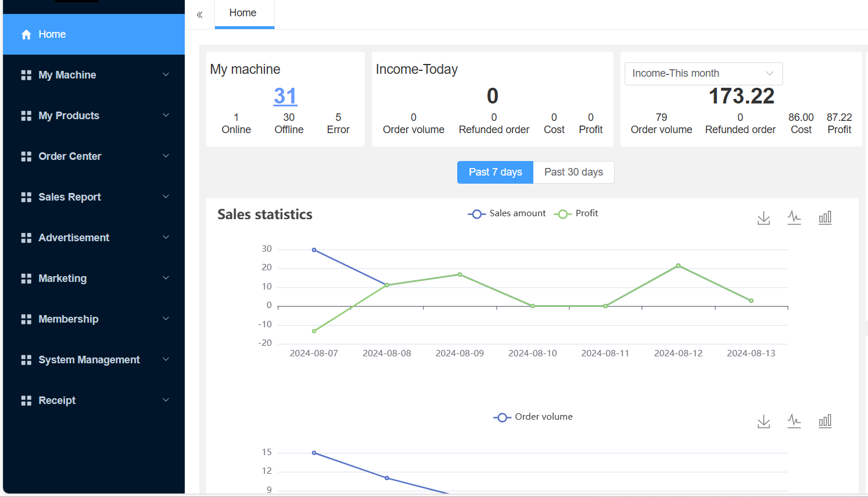Select the Past 30 days button

573,172
